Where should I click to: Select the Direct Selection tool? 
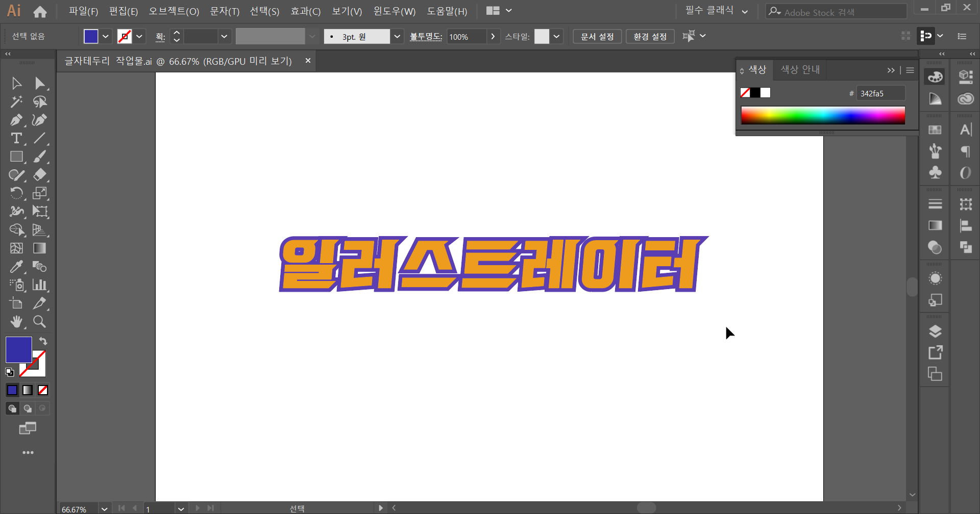click(x=40, y=83)
